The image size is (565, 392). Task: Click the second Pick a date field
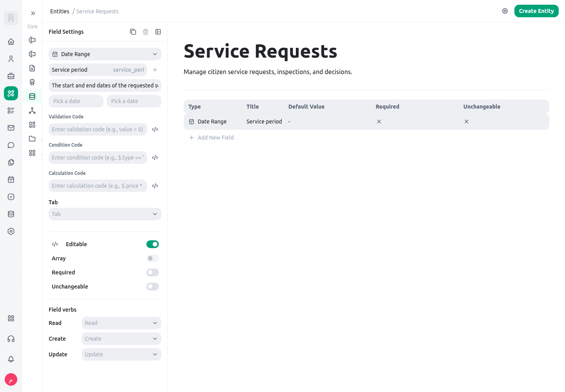[134, 101]
